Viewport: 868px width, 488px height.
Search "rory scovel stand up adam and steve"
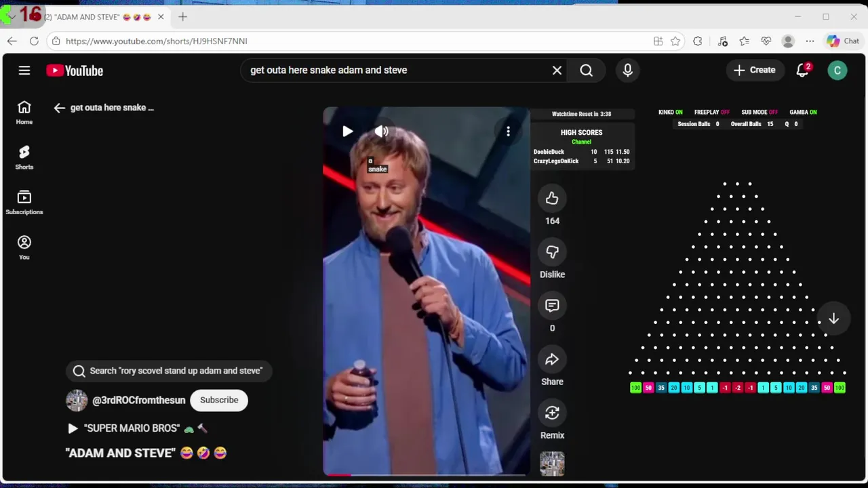pyautogui.click(x=169, y=371)
